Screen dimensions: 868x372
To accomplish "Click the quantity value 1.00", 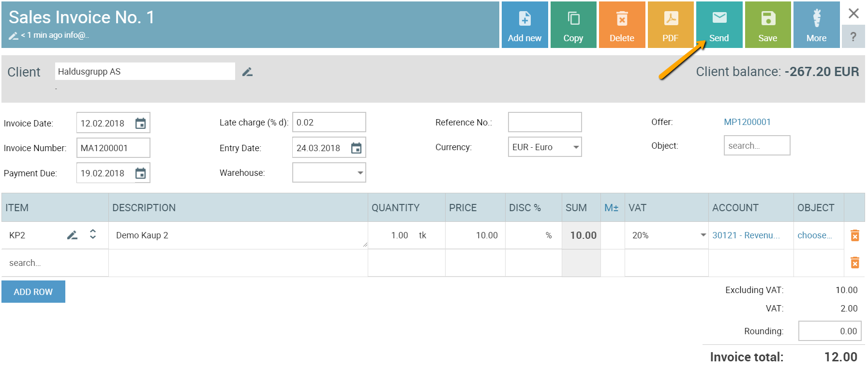I will click(x=400, y=235).
